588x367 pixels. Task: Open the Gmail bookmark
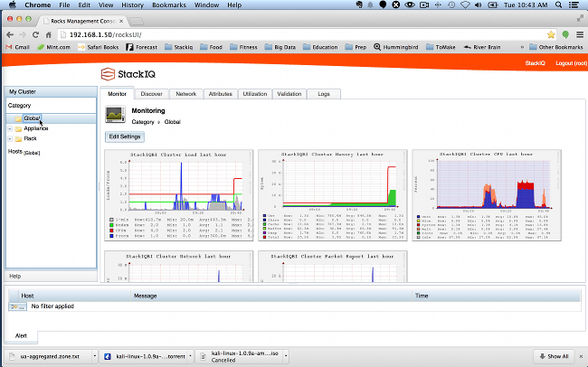click(x=17, y=47)
